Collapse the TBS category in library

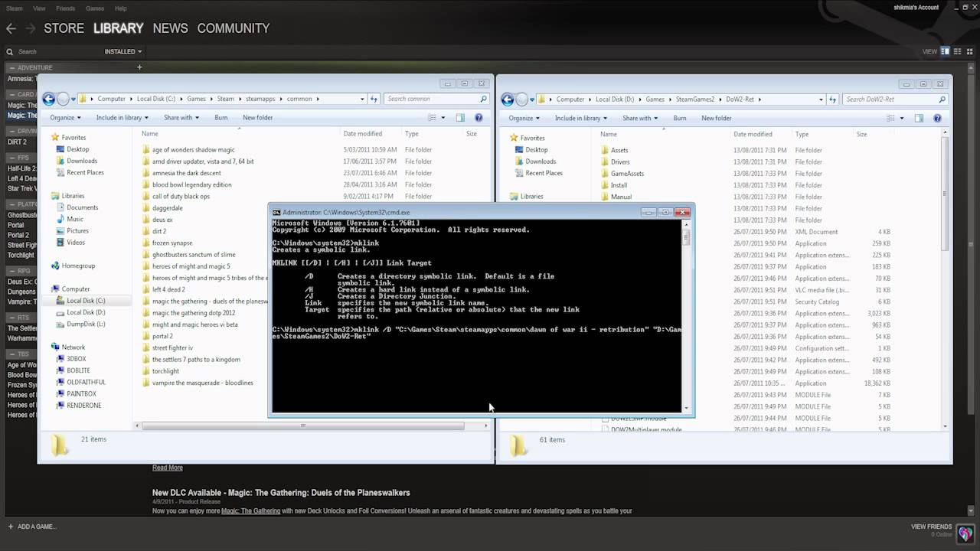click(11, 354)
